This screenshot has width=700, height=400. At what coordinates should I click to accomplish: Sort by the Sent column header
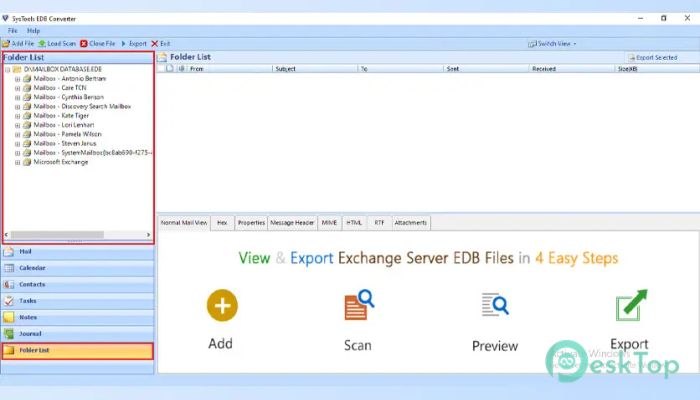click(486, 69)
